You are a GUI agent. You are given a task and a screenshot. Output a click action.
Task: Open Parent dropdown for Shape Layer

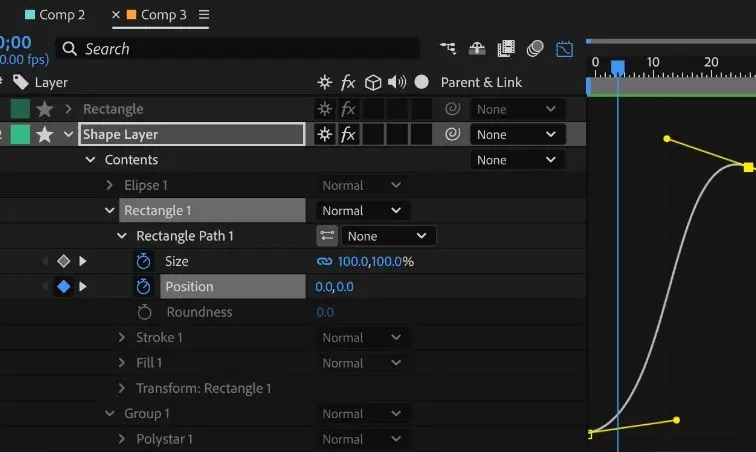(x=518, y=134)
